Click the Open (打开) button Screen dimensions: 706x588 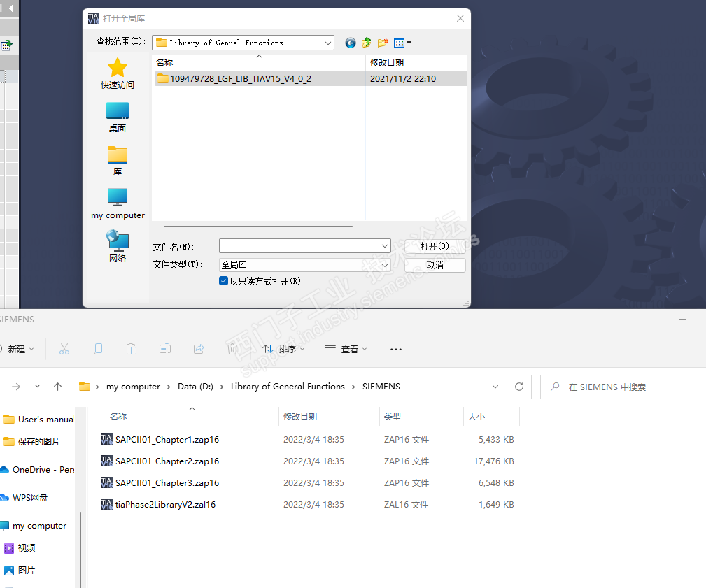(435, 246)
